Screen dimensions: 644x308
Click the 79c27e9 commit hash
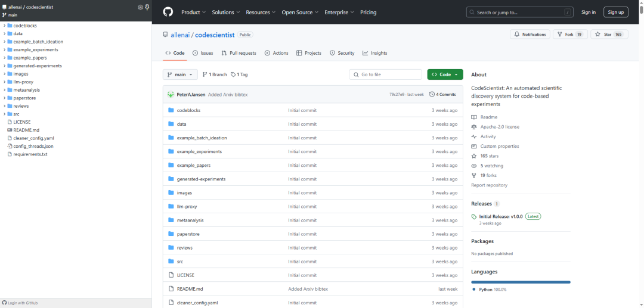[397, 95]
